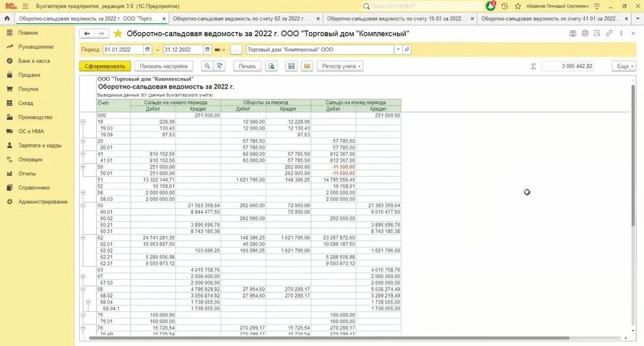The width and height of the screenshot is (644, 346).
Task: Click the search field in title bar
Action: (x=423, y=6)
